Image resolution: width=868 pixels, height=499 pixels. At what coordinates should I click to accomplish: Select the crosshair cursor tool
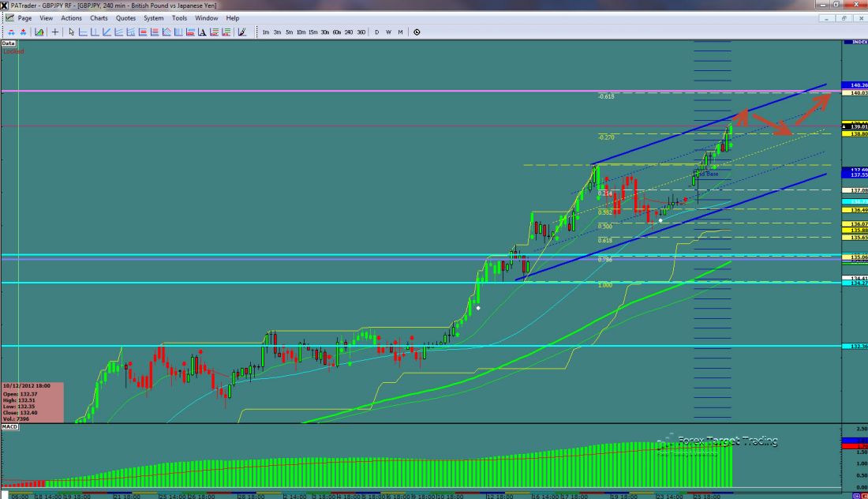55,32
